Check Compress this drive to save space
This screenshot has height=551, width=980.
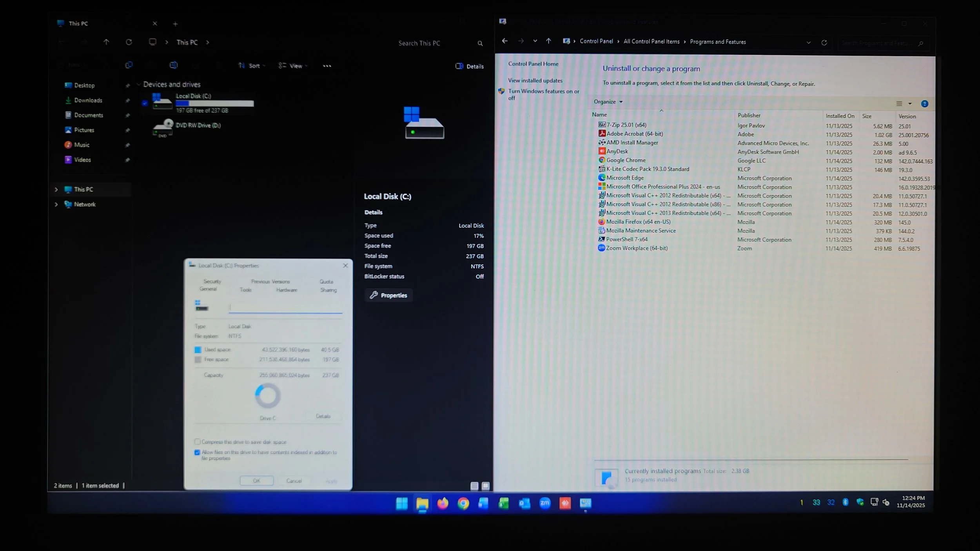pos(198,442)
